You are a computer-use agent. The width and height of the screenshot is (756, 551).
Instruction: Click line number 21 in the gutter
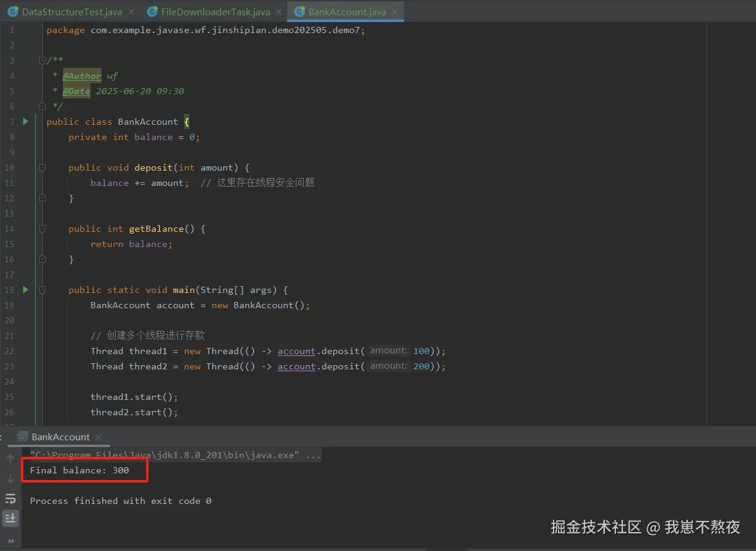[x=9, y=336]
